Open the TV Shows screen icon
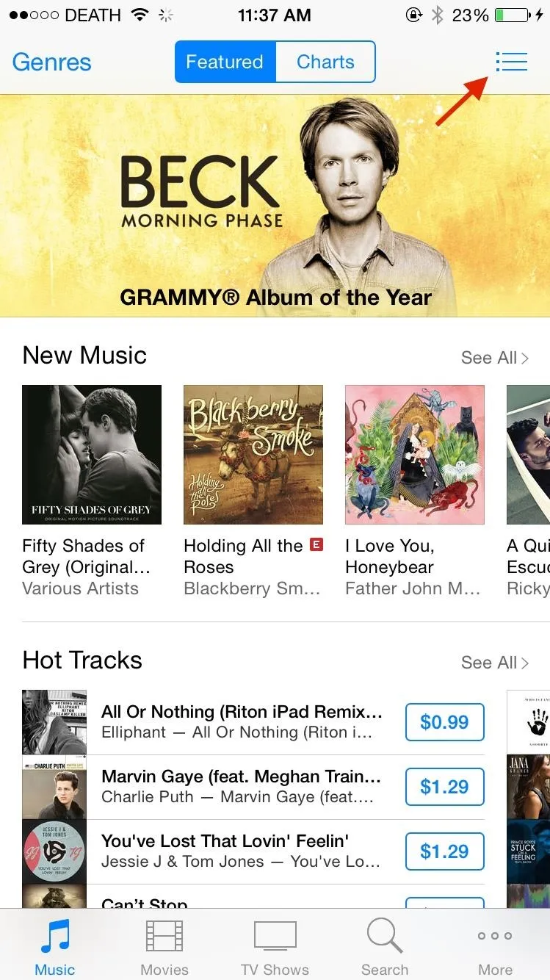 (275, 937)
